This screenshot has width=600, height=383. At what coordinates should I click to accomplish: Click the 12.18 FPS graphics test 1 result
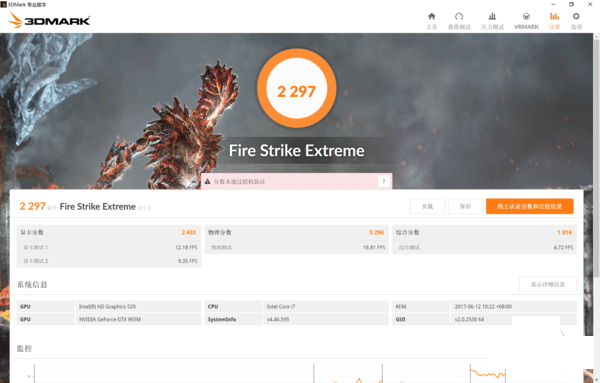[186, 248]
